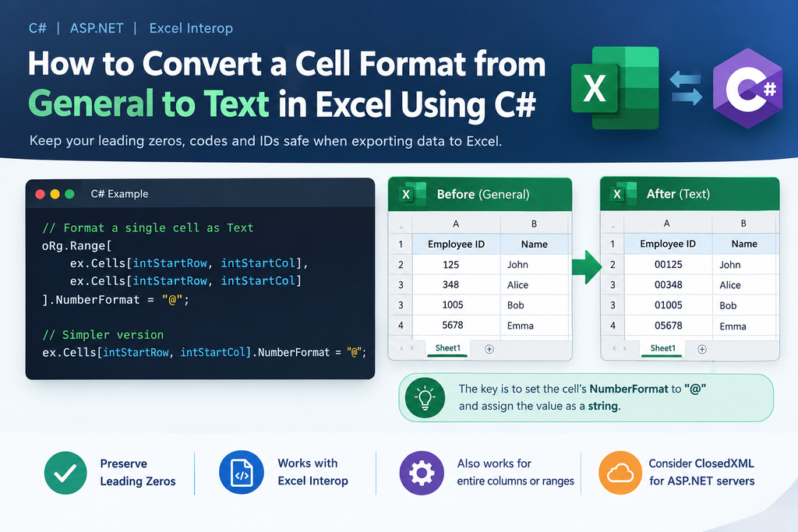Click the Employee ID cell in the After table

coord(668,244)
